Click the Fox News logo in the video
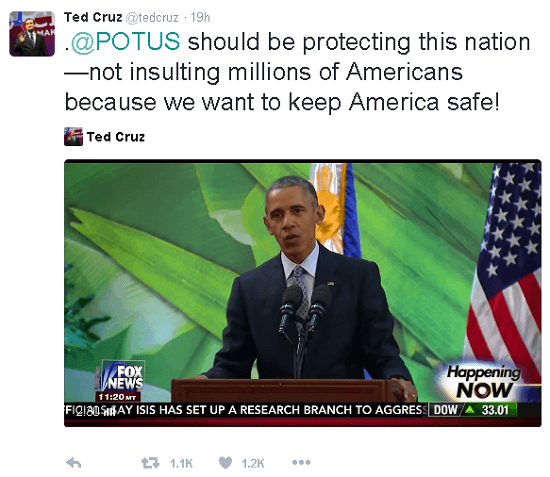The image size is (550, 477). pos(121,376)
